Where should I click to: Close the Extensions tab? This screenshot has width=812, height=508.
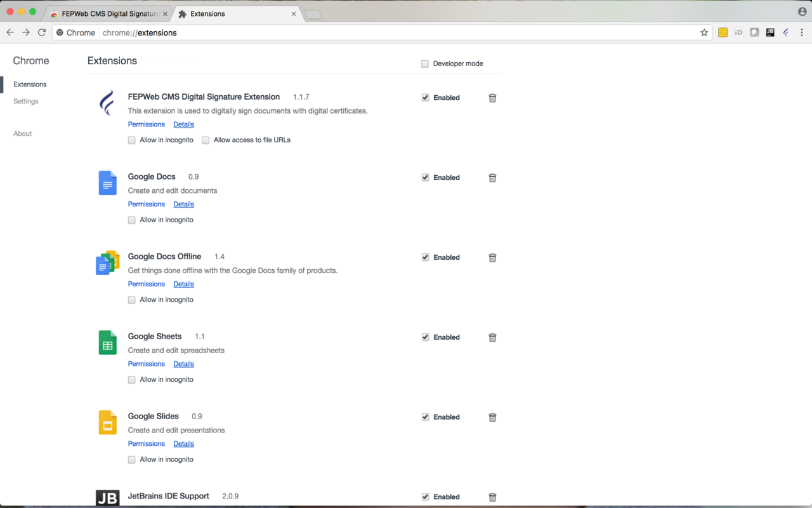point(294,14)
